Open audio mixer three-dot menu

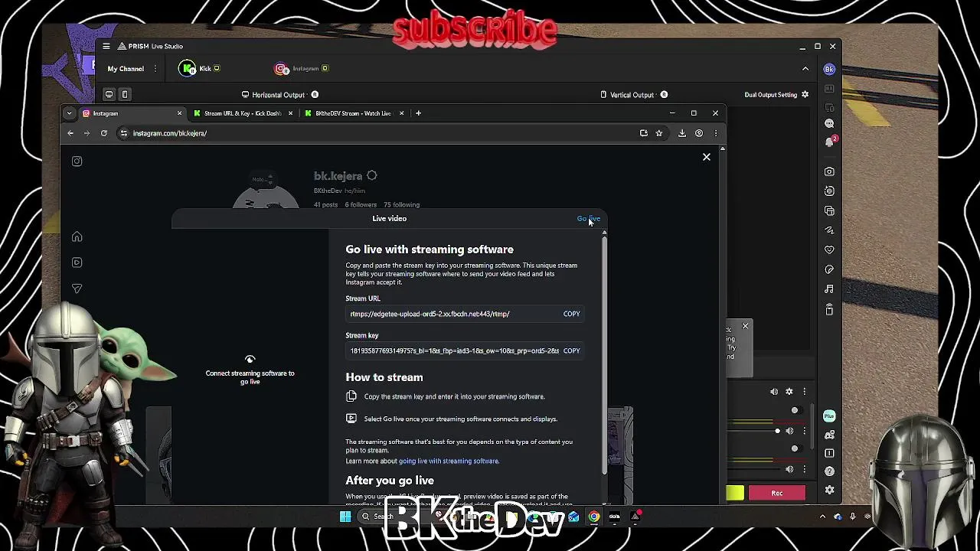coord(804,392)
